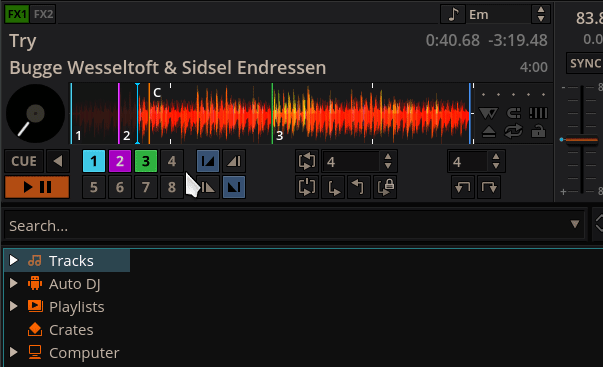Click the beatjump backward arrow icon
The image size is (603, 367).
[463, 187]
